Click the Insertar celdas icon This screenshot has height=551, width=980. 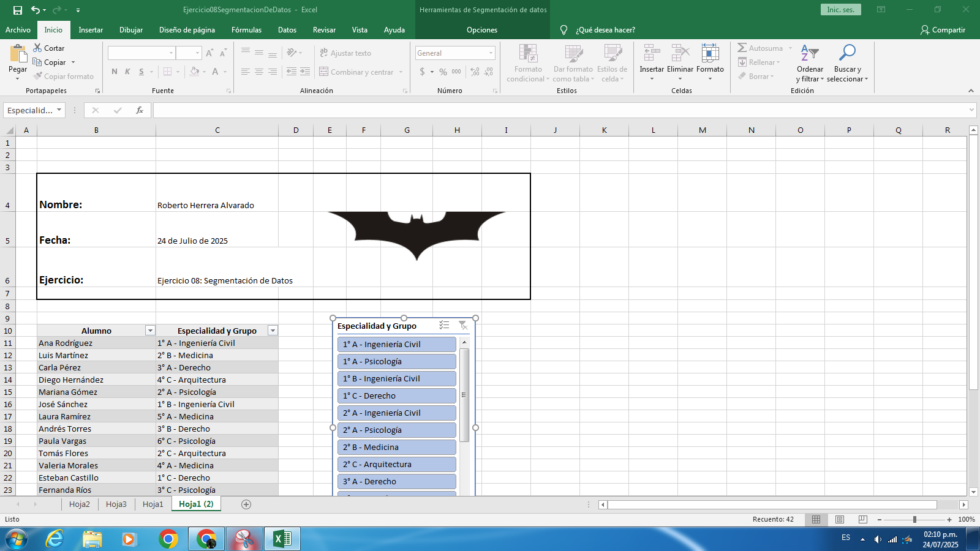click(652, 54)
